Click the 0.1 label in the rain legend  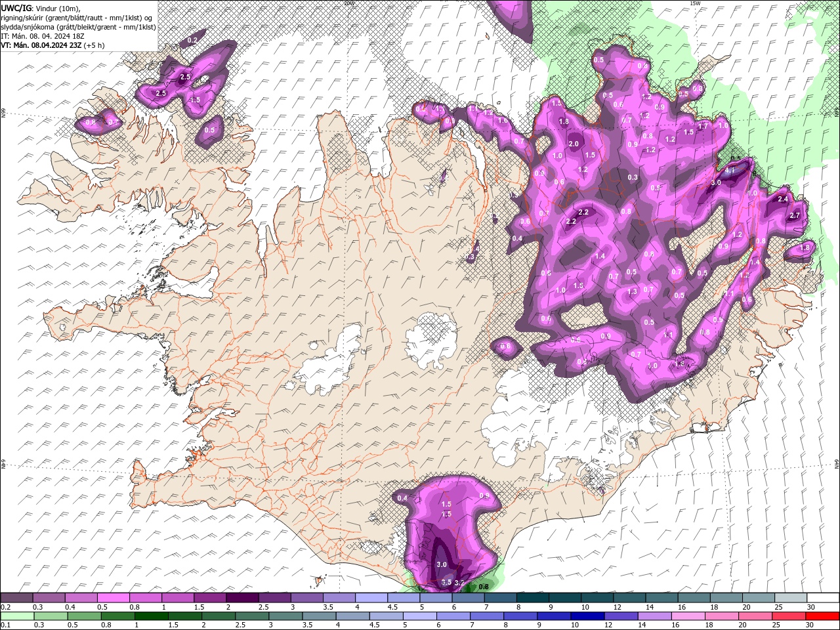[x=5, y=625]
